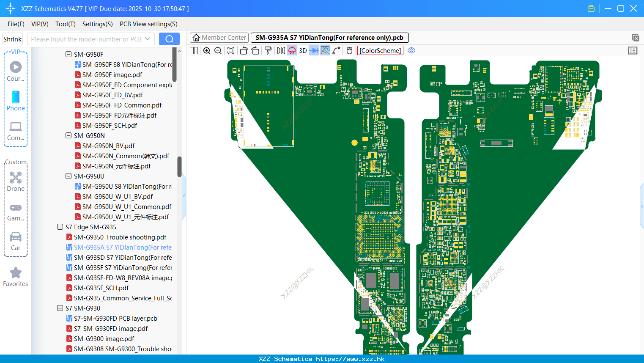
Task: Open Favorites in the sidebar
Action: point(16,277)
